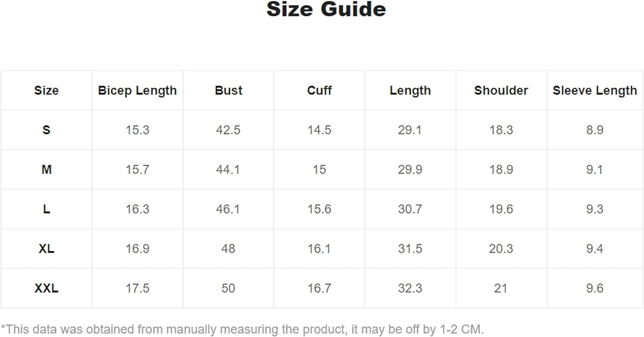Image resolution: width=644 pixels, height=337 pixels.
Task: Click the 42.5 bust value for size S
Action: tap(228, 130)
